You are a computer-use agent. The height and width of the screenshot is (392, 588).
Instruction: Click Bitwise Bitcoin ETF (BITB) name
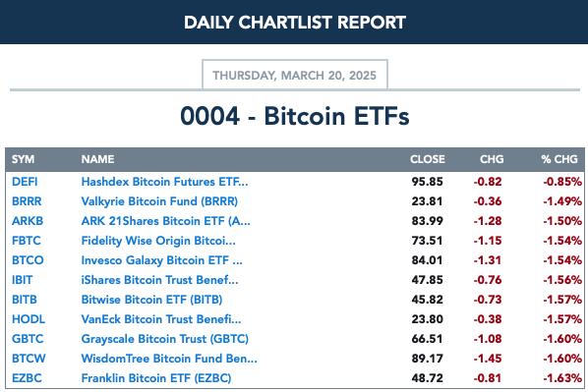point(151,300)
